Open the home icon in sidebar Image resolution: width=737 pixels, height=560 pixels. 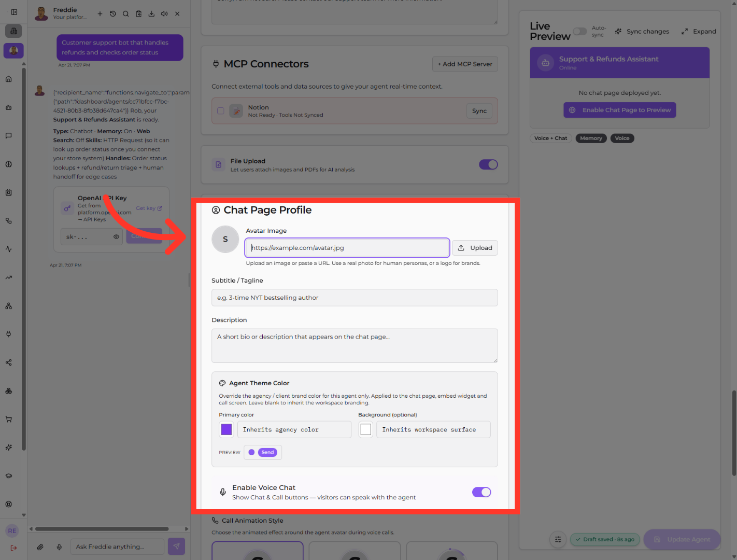click(9, 79)
